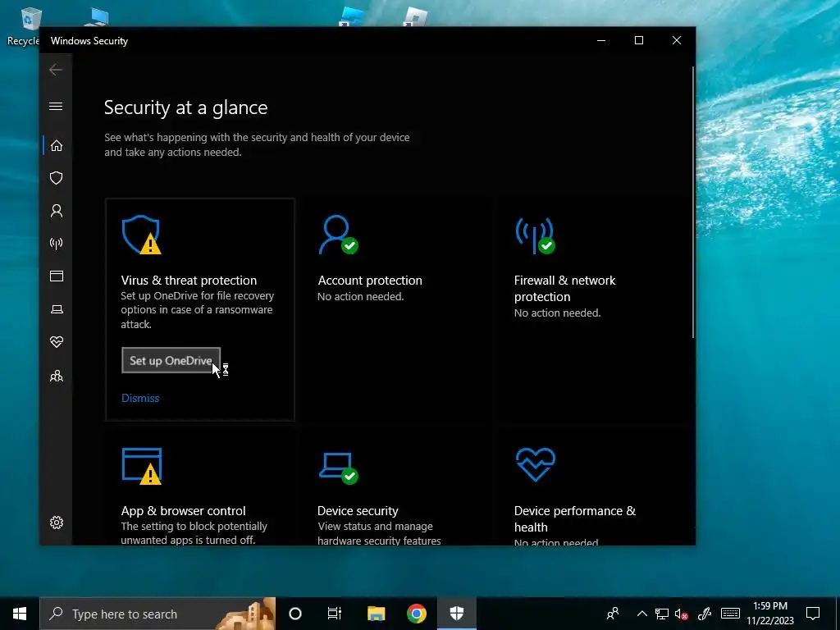Select the Recycle Bin desktop icon
The width and height of the screenshot is (840, 630).
click(22, 27)
